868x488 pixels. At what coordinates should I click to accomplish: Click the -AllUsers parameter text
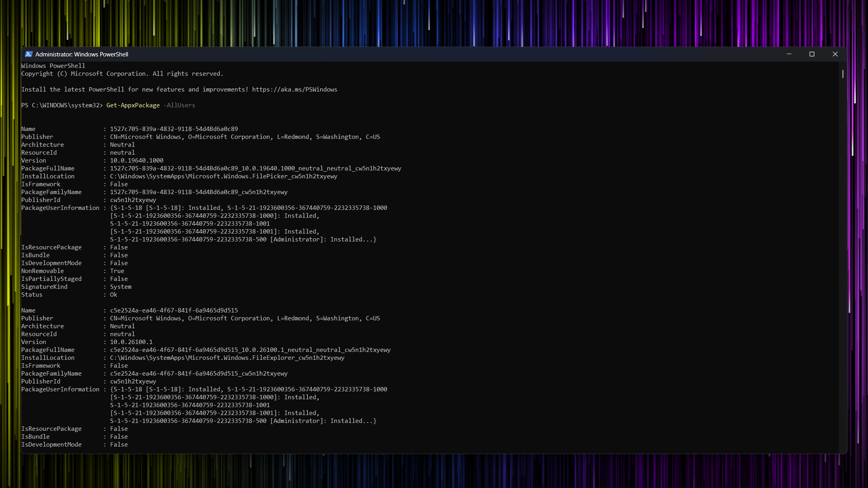coord(179,105)
